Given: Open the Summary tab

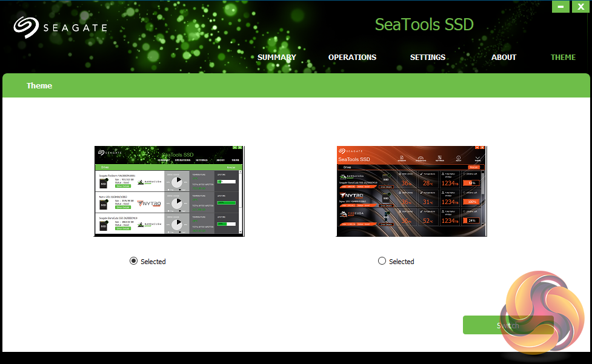Looking at the screenshot, I should click(276, 58).
